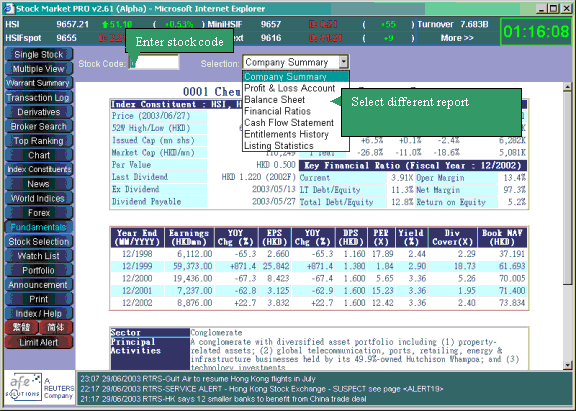576x411 pixels.
Task: Click scrollbar up arrow in report pane
Action: (x=568, y=87)
